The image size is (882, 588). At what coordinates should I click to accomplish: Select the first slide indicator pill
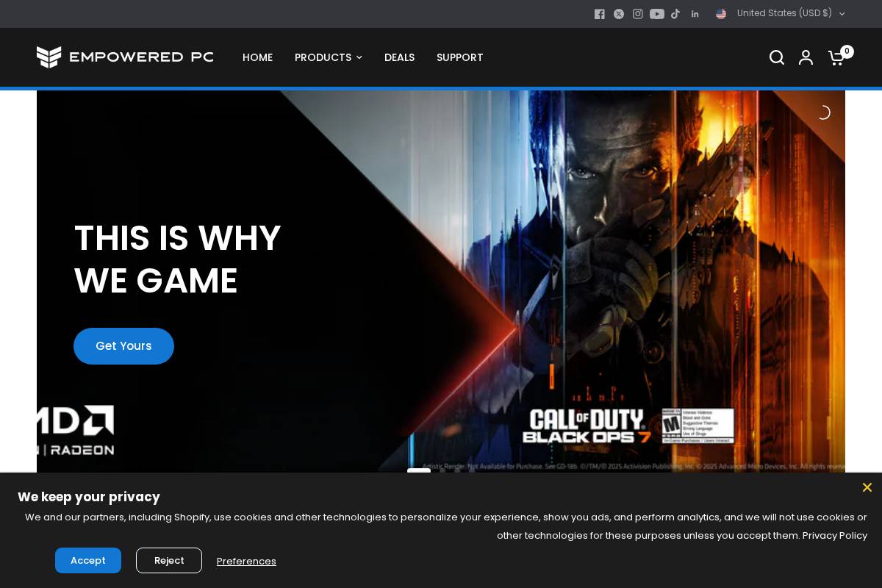coord(419,470)
